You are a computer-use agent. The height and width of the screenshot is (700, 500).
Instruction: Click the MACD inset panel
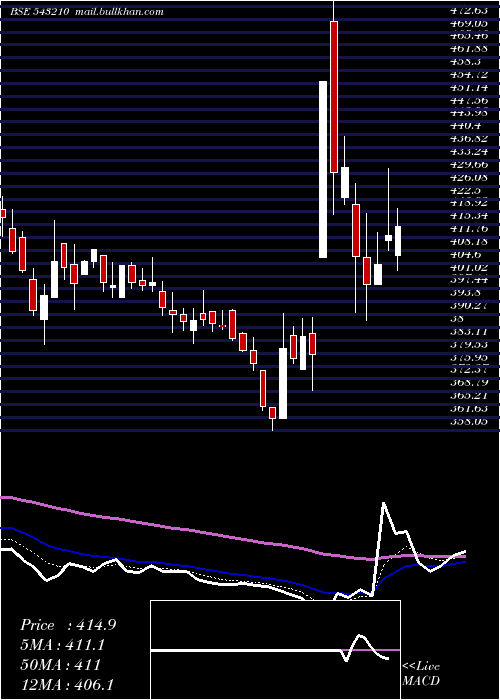coord(275,650)
